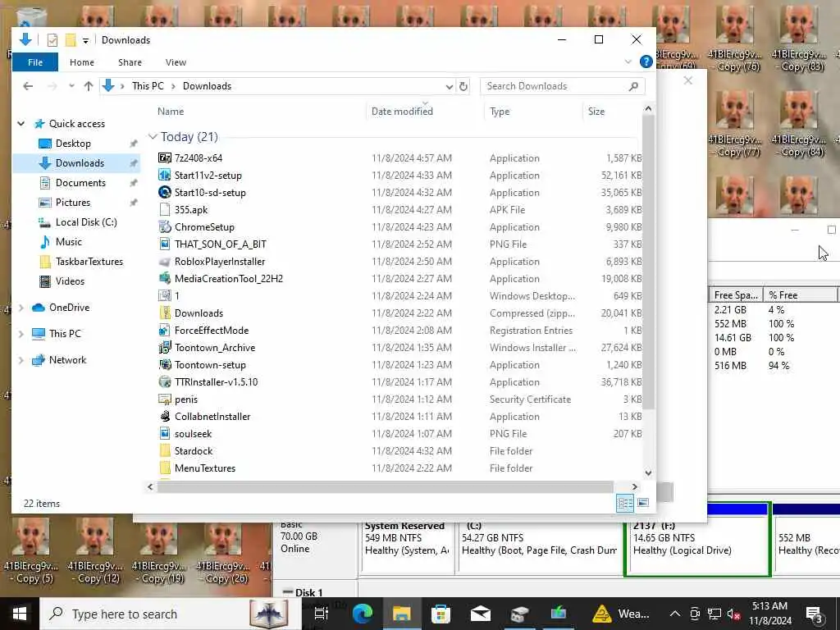
Task: Click the % Free column header in Disk Management
Action: (x=801, y=295)
